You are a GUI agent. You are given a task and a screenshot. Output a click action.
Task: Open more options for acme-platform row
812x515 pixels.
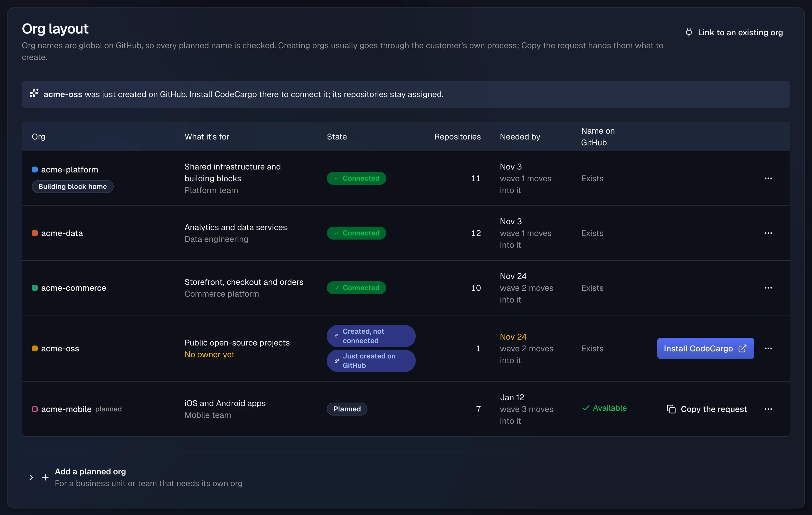point(768,178)
